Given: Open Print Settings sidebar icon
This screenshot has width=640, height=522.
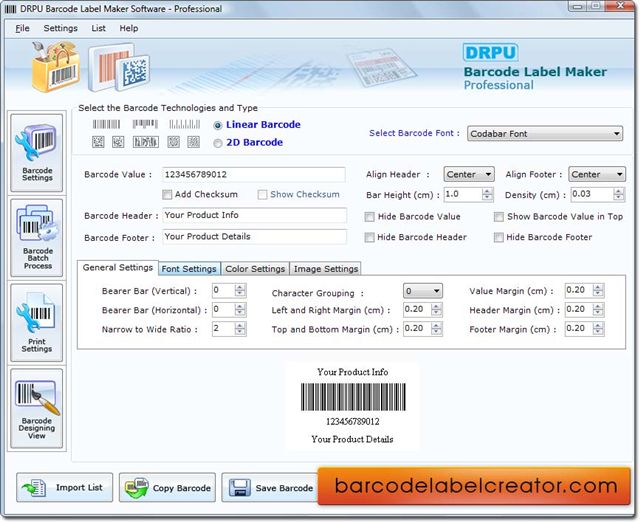Looking at the screenshot, I should (x=36, y=322).
